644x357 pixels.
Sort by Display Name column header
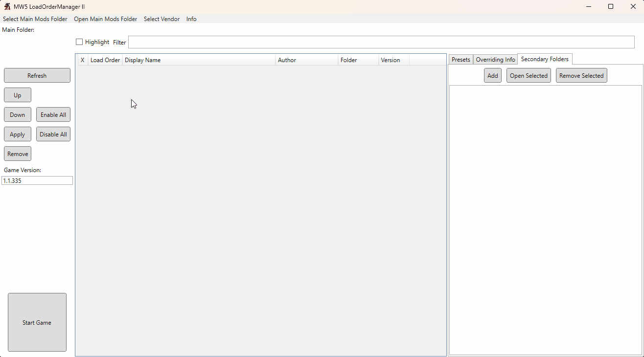click(199, 60)
